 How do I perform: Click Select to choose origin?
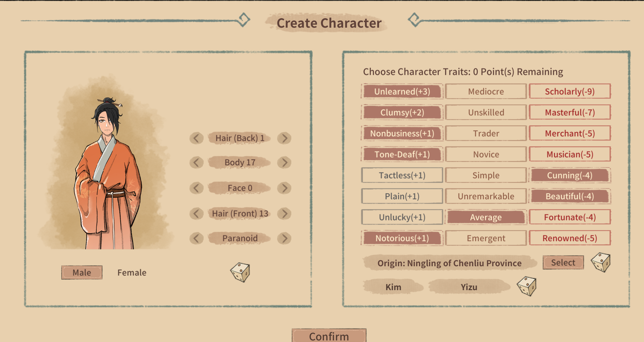click(563, 262)
